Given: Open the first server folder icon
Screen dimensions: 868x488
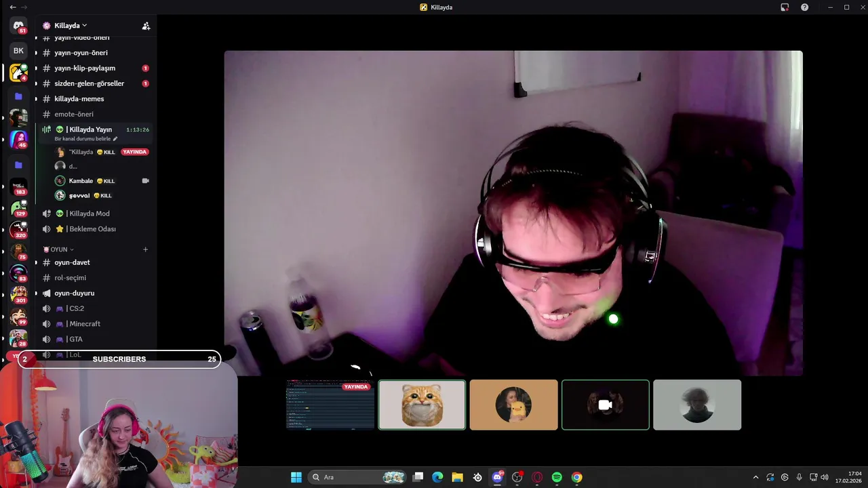Looking at the screenshot, I should (x=18, y=96).
